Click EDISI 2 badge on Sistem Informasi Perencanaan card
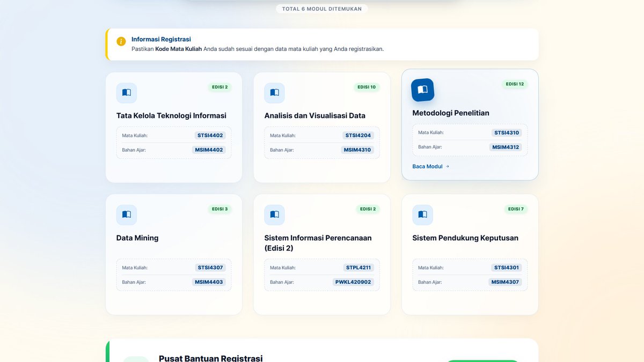 tap(368, 209)
